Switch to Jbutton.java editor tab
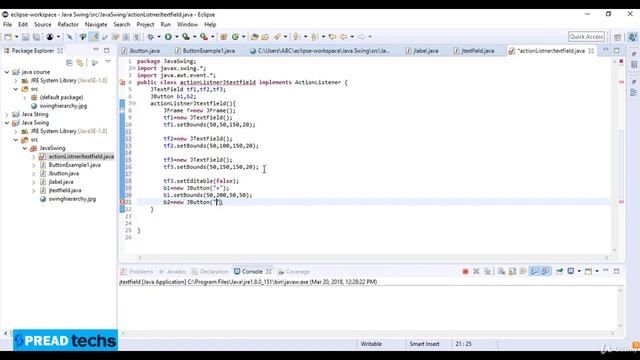Screen dimensions: 640x360 [x=141, y=51]
